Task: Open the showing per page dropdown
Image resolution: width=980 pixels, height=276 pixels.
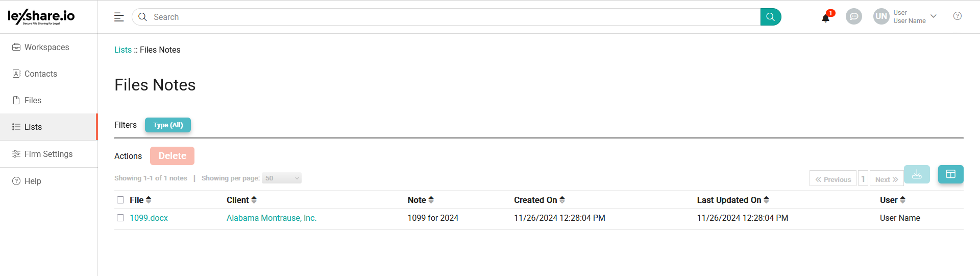Action: pyautogui.click(x=282, y=178)
